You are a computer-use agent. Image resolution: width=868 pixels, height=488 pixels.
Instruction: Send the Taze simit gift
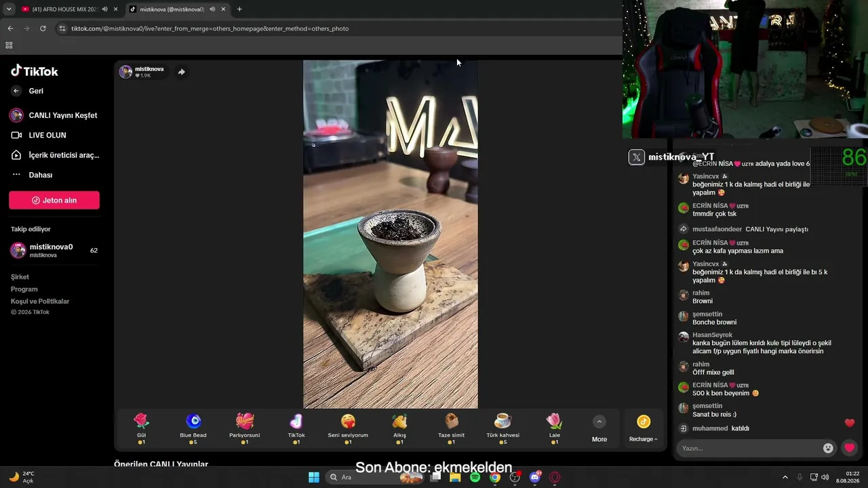(452, 428)
